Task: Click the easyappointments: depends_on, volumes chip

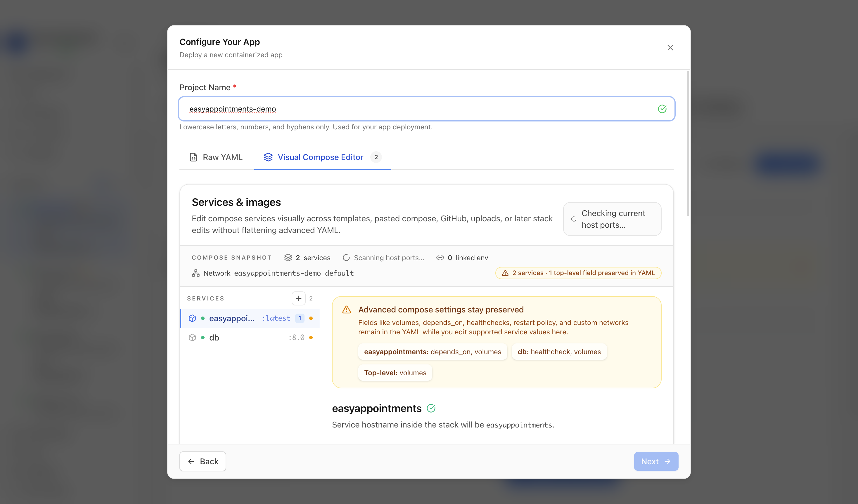Action: tap(433, 352)
